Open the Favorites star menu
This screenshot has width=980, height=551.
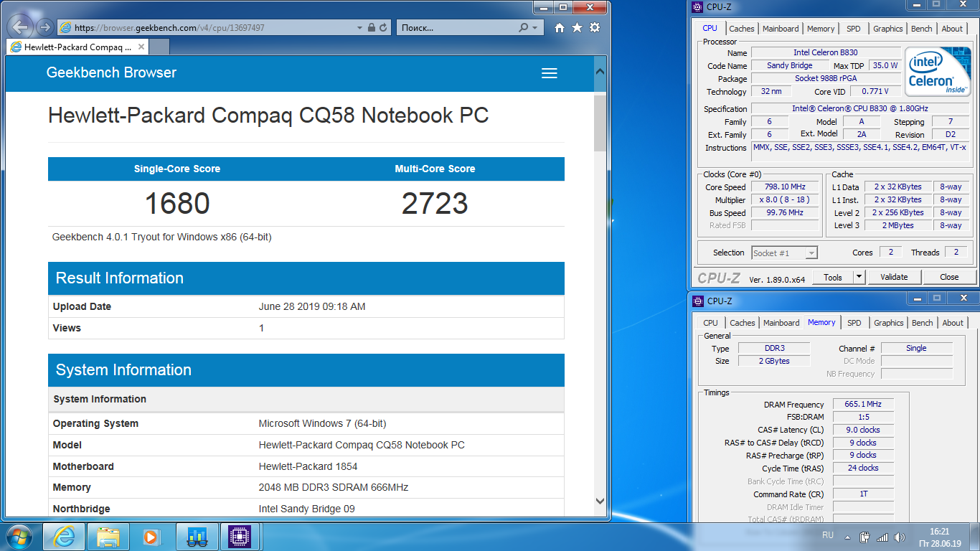577,27
